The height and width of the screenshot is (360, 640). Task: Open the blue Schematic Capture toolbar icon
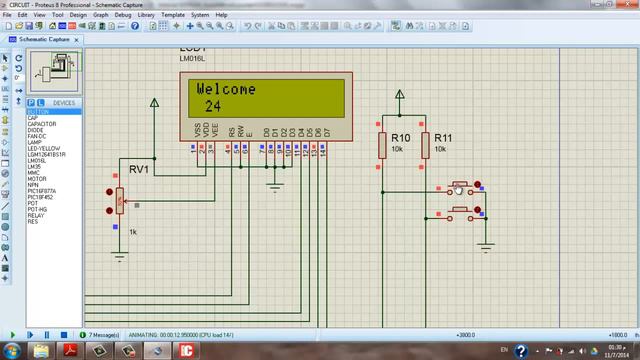coord(62,26)
